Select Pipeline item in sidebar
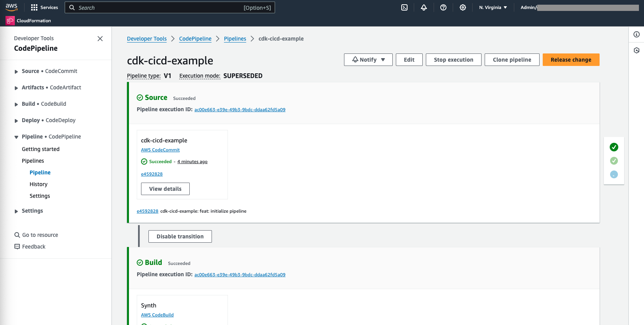This screenshot has height=325, width=644. coord(40,172)
